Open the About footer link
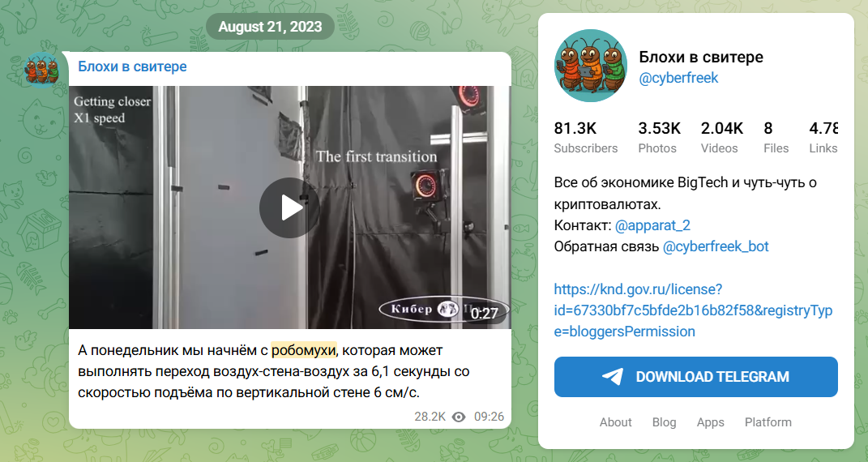Screen dimensions: 868x462 (616, 422)
